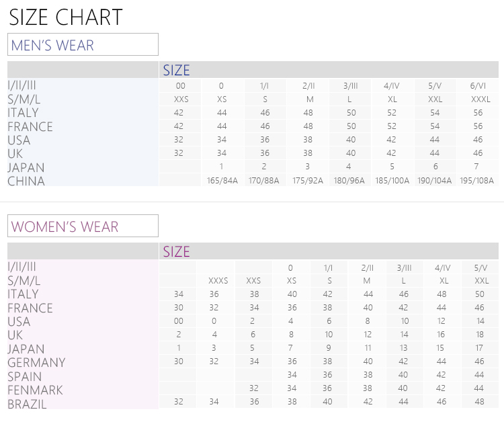
Task: Click the men's 6/VI column header
Action: tap(478, 86)
